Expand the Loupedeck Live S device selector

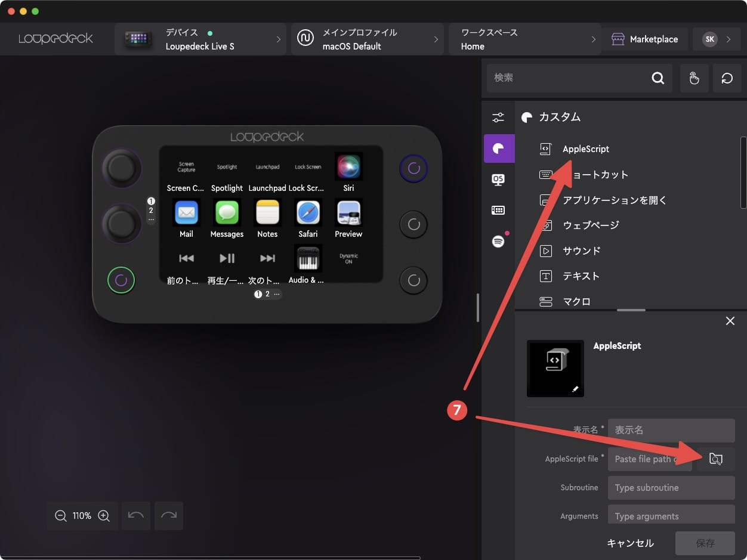(x=200, y=38)
